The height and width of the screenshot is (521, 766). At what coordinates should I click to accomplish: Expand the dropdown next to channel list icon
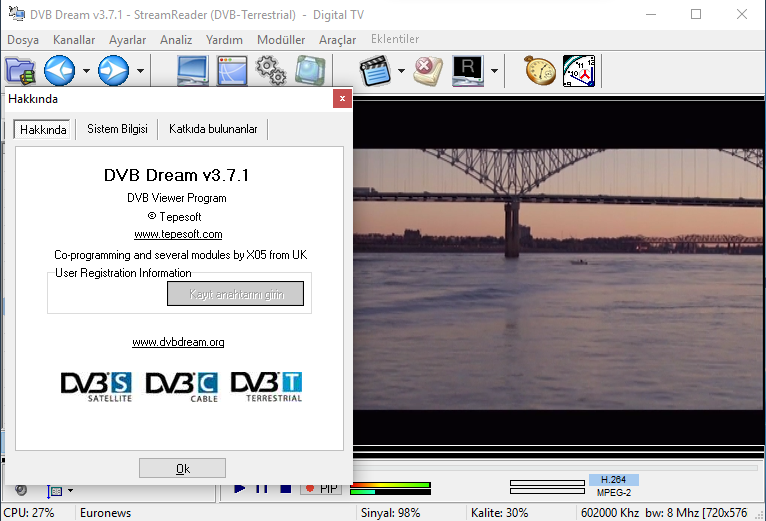point(71,490)
